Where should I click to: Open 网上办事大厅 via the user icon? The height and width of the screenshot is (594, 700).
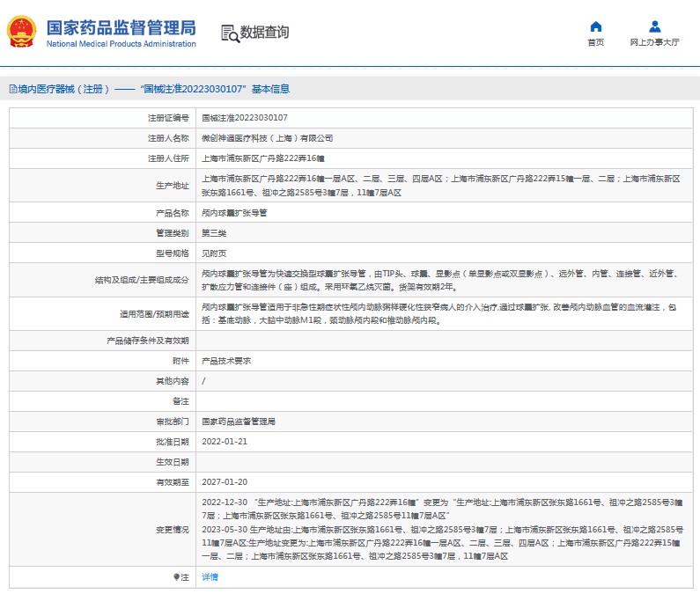click(654, 26)
